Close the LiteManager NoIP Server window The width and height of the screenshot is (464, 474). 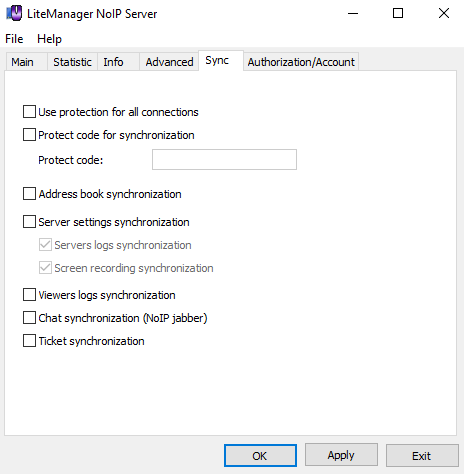point(444,13)
